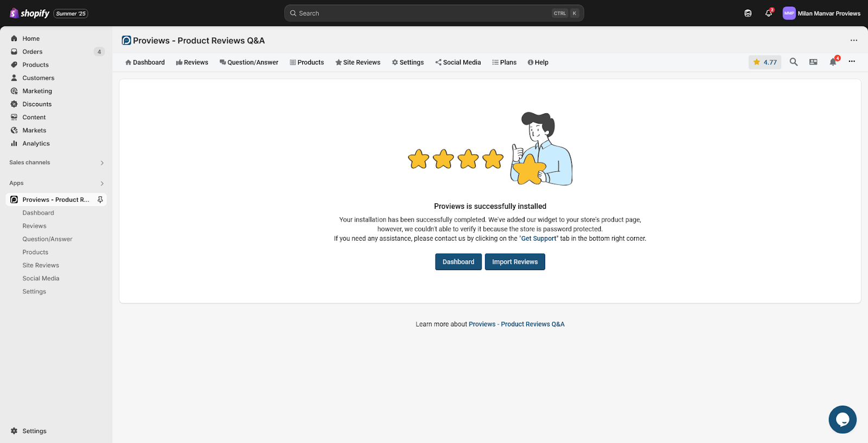Open the app notification bell with badge
868x443 pixels.
pos(833,62)
